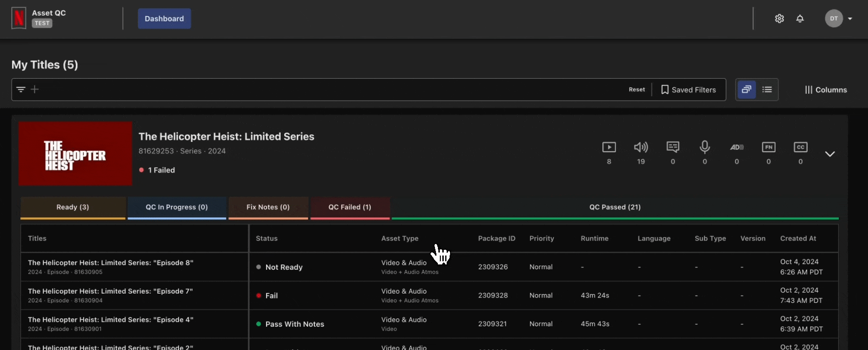Screen dimensions: 868x350
Task: Click the 43m 24s runtime value
Action: (595, 296)
